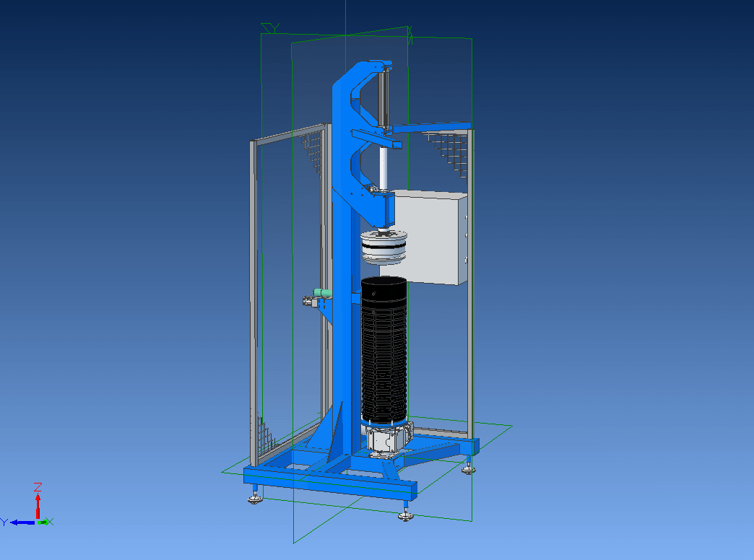The height and width of the screenshot is (560, 754).
Task: Select the green Y plane label at top
Action: click(x=271, y=28)
